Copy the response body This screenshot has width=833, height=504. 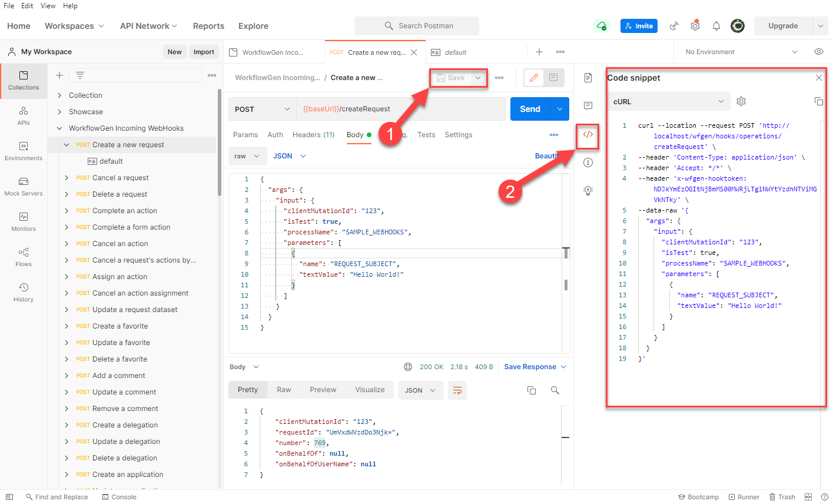point(532,390)
